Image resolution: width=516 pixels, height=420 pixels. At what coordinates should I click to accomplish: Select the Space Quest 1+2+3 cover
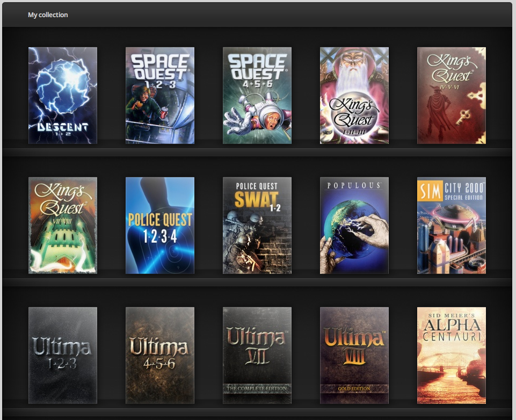(x=160, y=96)
